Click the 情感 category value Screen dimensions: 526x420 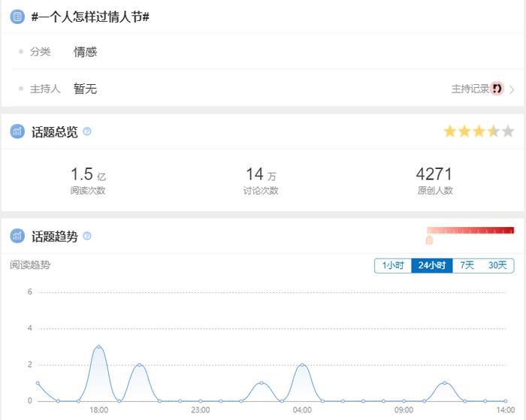85,52
